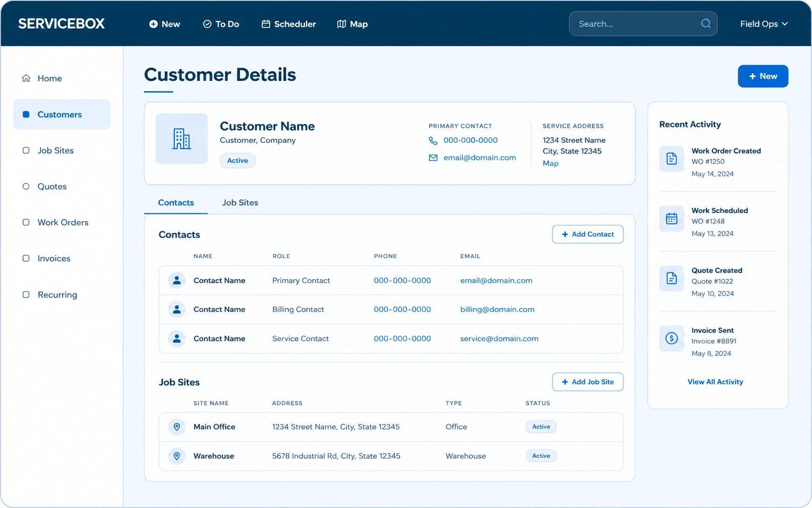Click the Quotes sidebar icon
This screenshot has width=812, height=508.
pos(26,186)
